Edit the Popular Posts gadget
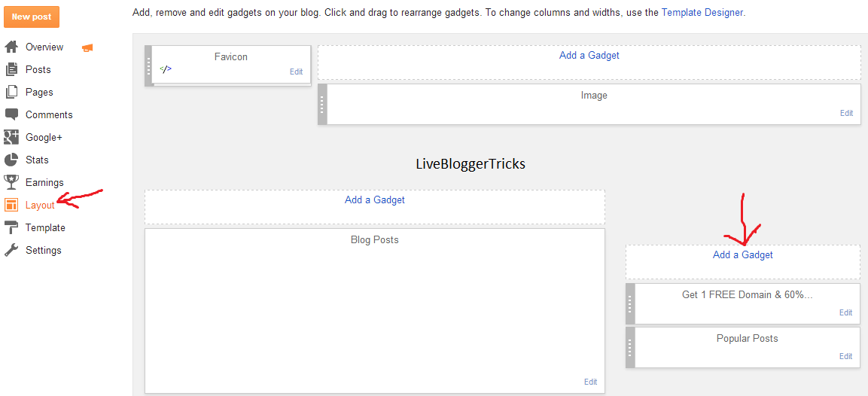This screenshot has height=396, width=868. (845, 356)
